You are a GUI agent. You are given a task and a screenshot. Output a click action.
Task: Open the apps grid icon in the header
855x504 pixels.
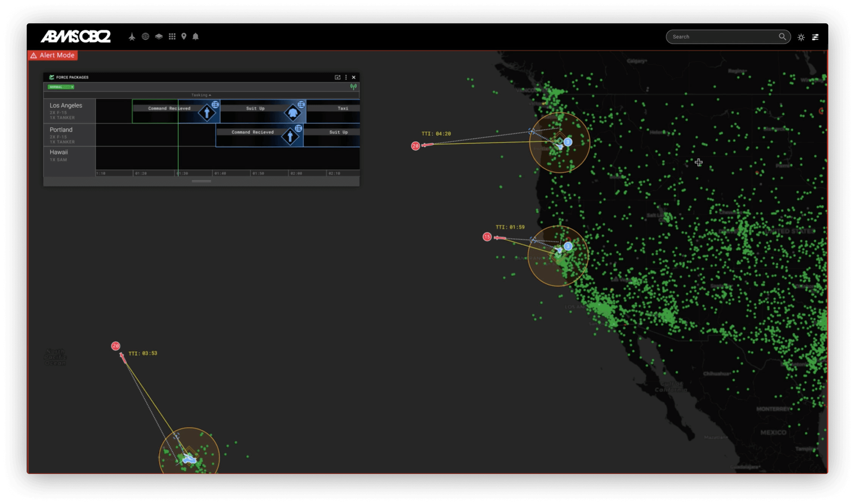point(172,37)
